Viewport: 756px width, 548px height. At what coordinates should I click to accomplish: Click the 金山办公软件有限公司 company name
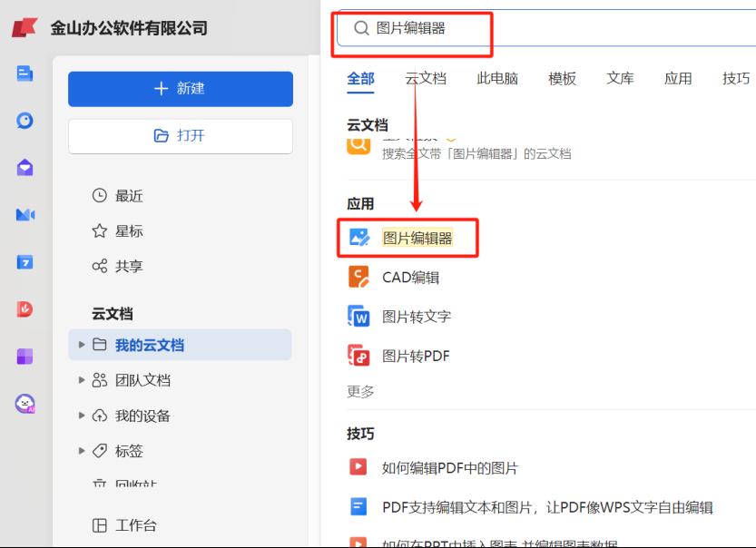[x=129, y=28]
